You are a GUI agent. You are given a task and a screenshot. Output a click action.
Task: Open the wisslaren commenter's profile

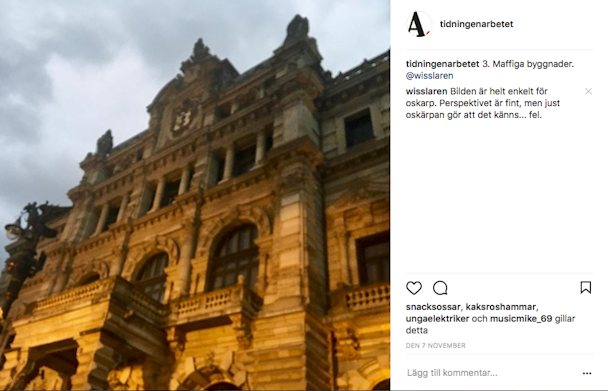[426, 92]
